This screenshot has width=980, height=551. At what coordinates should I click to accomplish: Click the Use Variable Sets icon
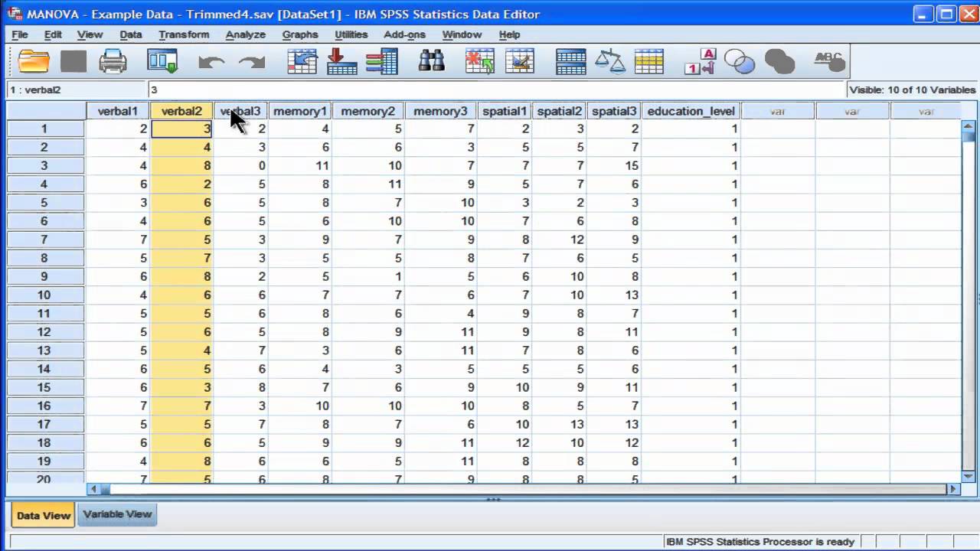click(x=740, y=61)
